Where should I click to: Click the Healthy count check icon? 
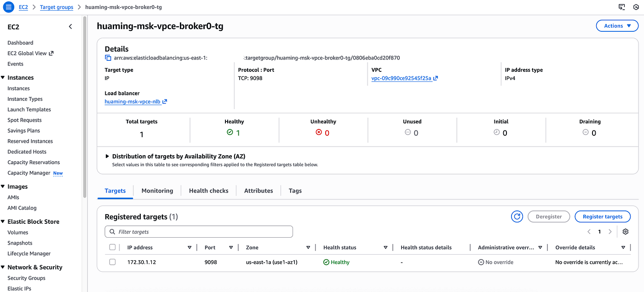pyautogui.click(x=230, y=133)
